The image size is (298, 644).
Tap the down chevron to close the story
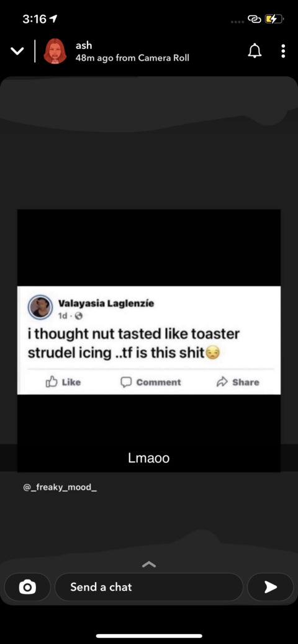pyautogui.click(x=17, y=51)
